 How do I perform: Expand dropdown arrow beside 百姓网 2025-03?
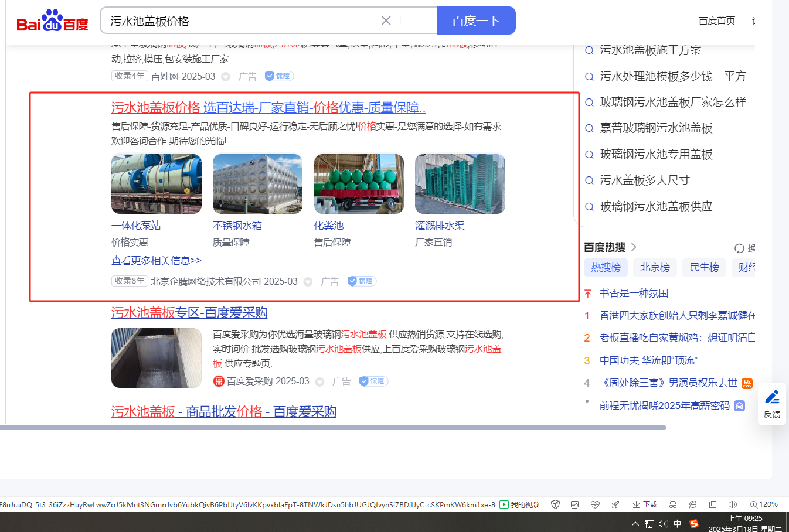[226, 77]
